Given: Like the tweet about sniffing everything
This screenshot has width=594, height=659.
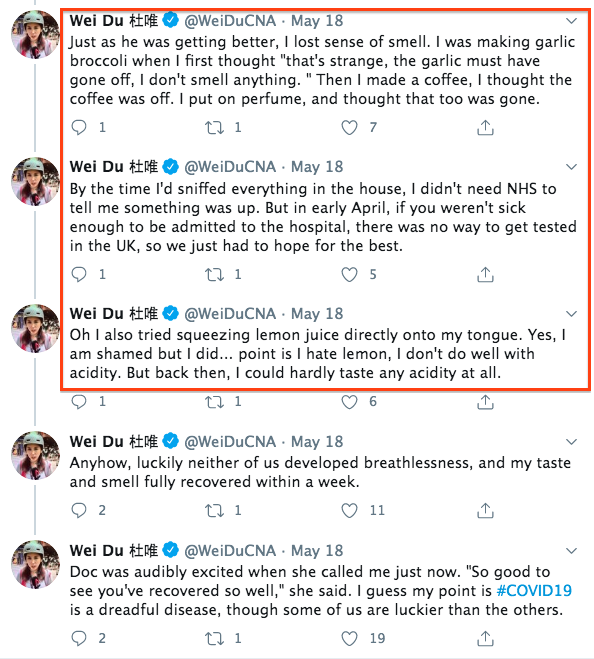Looking at the screenshot, I should coord(349,274).
